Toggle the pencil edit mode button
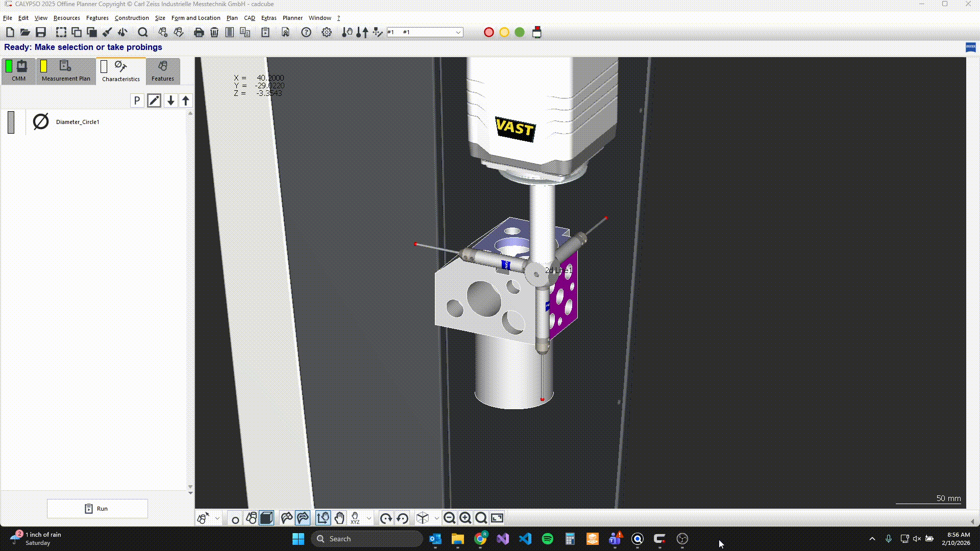 (154, 101)
